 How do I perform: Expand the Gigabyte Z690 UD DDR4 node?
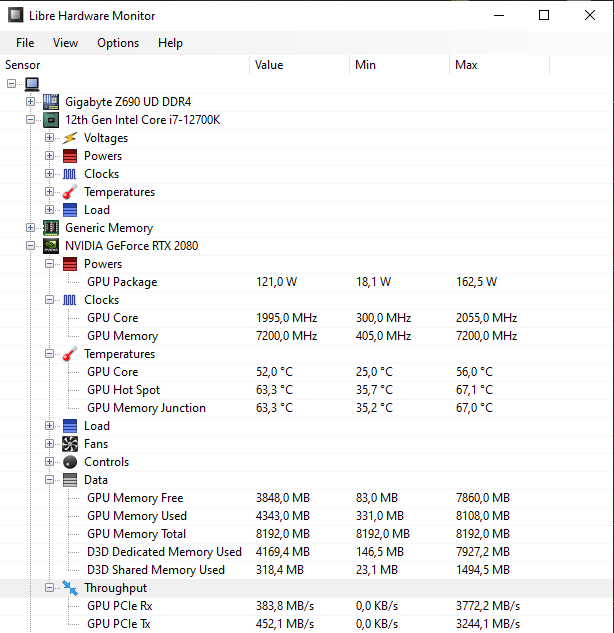[31, 102]
